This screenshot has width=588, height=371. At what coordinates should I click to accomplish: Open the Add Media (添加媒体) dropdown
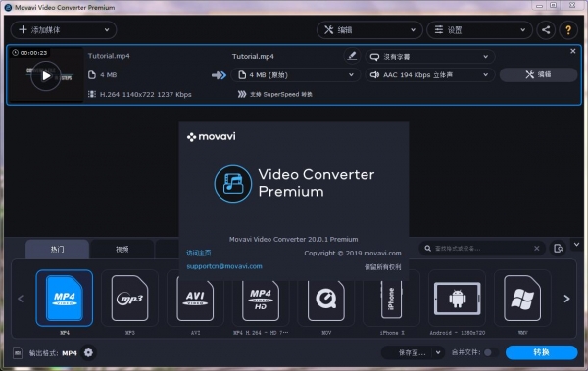pos(64,30)
